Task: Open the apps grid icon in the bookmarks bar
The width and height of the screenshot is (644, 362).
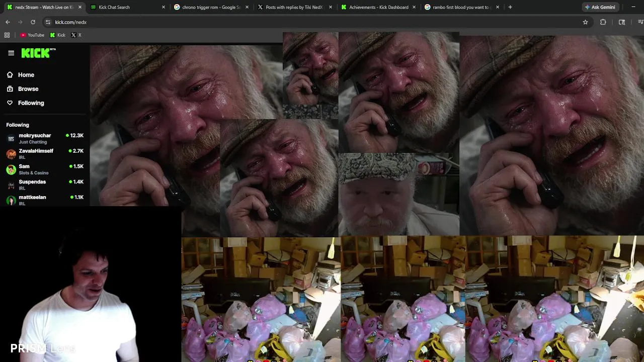Action: (x=7, y=35)
